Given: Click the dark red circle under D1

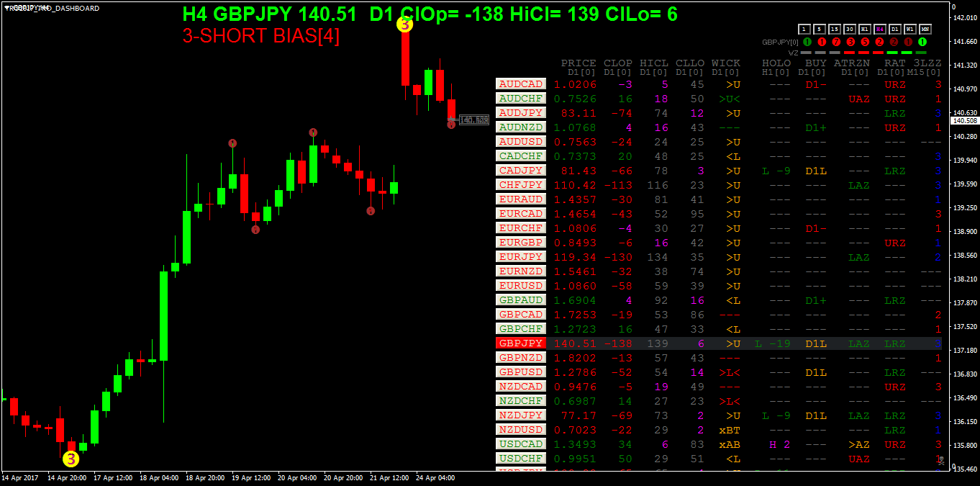Looking at the screenshot, I should click(x=894, y=42).
